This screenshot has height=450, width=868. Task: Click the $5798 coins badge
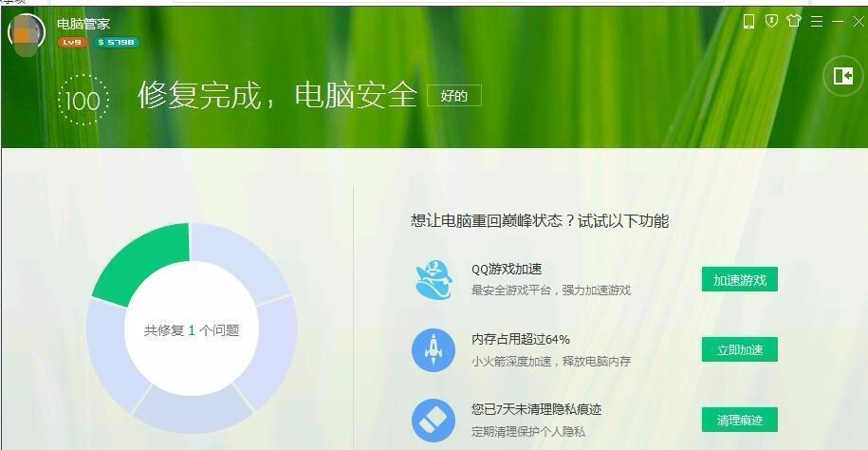116,42
